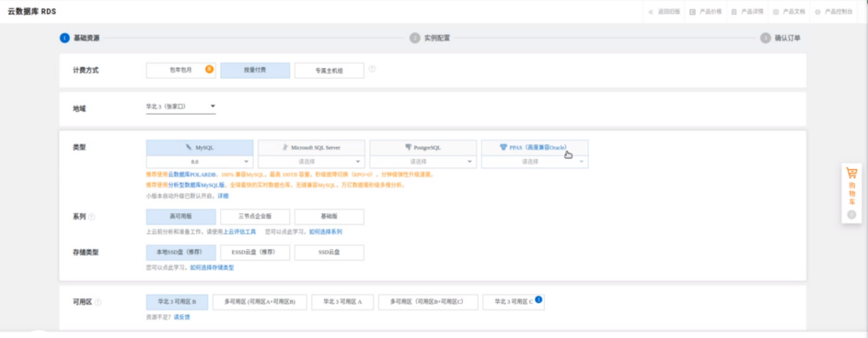Image resolution: width=868 pixels, height=338 pixels.
Task: Open the MySQL 8.0 version dropdown
Action: point(199,162)
